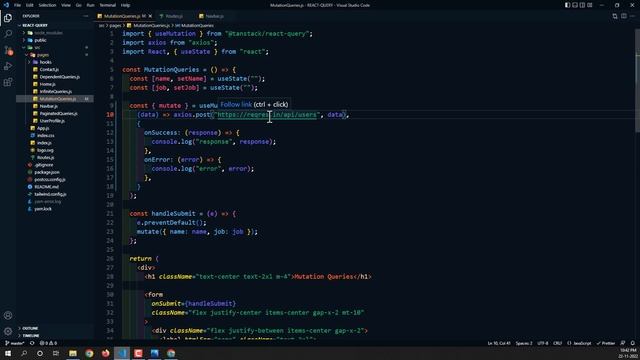Open the Selection menu
640x360 pixels.
(47, 5)
